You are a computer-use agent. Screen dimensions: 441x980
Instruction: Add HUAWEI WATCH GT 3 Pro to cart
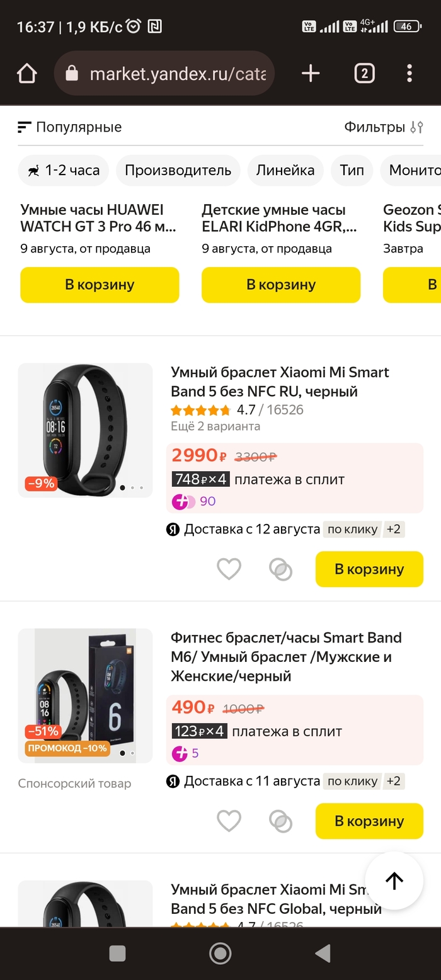(x=100, y=285)
